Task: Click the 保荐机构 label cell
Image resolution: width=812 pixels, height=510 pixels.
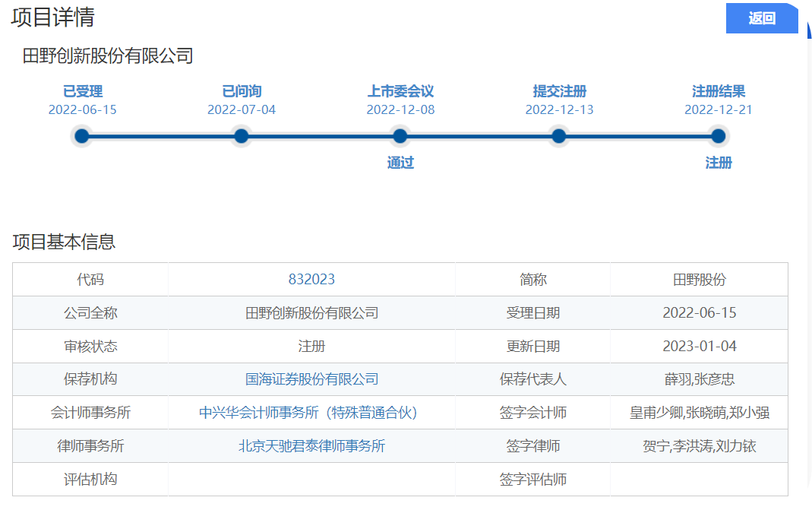Action: point(90,379)
